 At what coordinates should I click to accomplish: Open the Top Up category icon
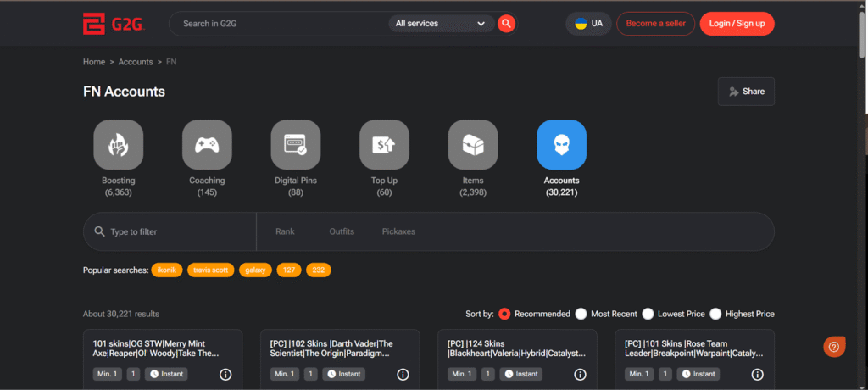(384, 144)
